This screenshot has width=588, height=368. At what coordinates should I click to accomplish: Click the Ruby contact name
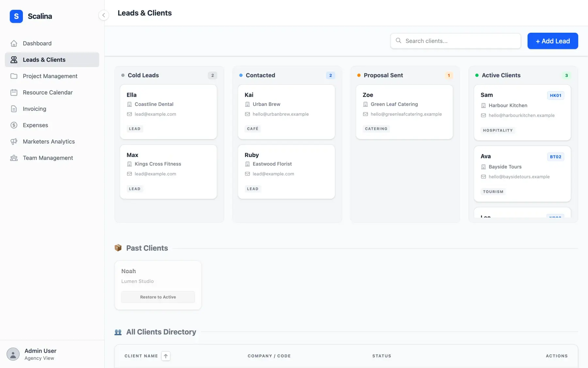click(x=252, y=155)
